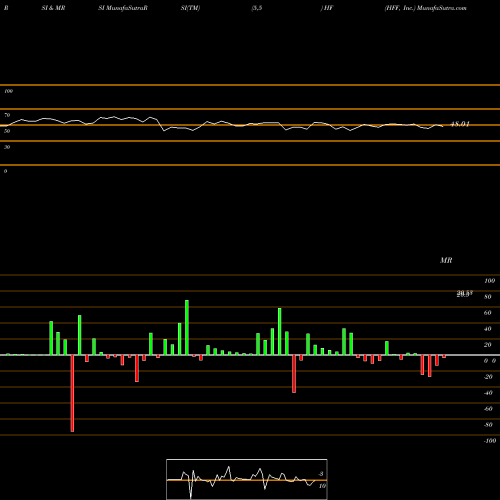Select the MR panel title label

[x=446, y=260]
